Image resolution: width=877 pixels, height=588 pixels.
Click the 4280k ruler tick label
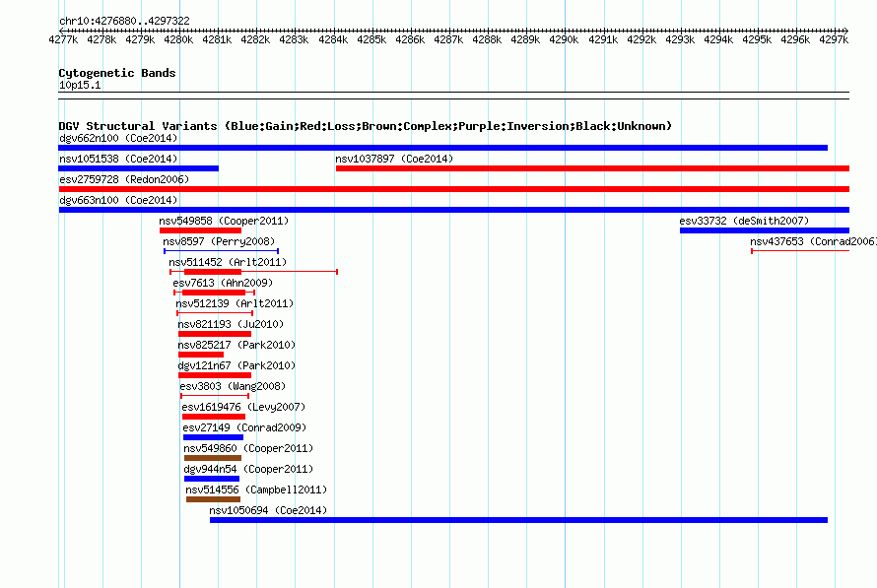point(178,39)
